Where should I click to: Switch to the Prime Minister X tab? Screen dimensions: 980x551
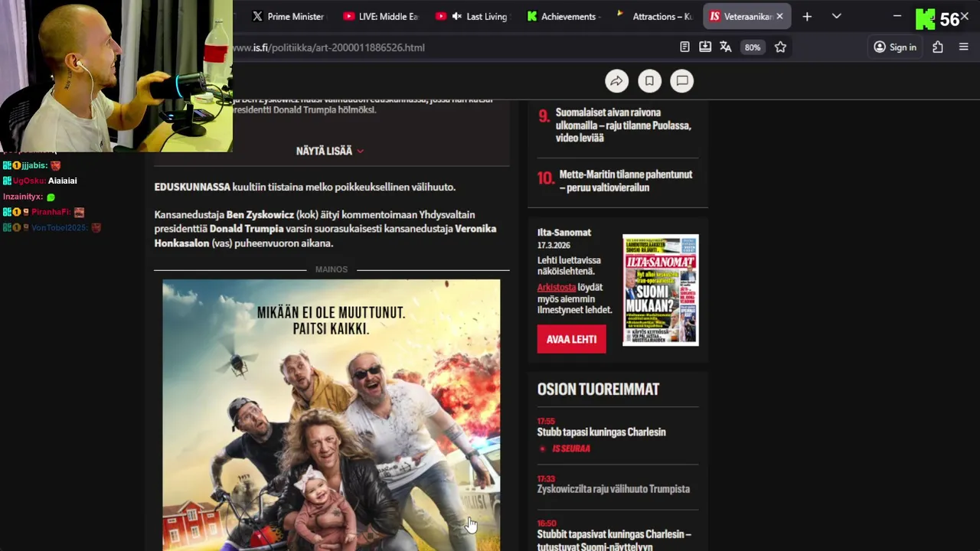pyautogui.click(x=288, y=16)
